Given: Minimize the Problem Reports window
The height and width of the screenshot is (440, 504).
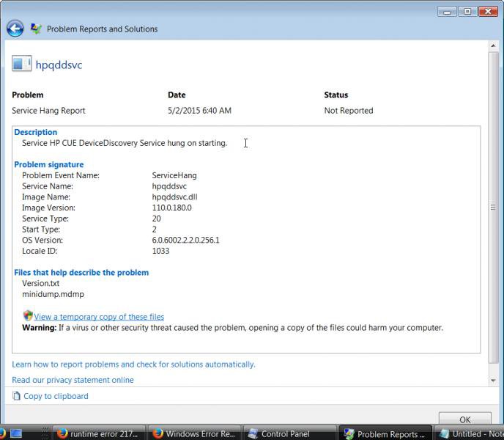Looking at the screenshot, I should pyautogui.click(x=447, y=12).
